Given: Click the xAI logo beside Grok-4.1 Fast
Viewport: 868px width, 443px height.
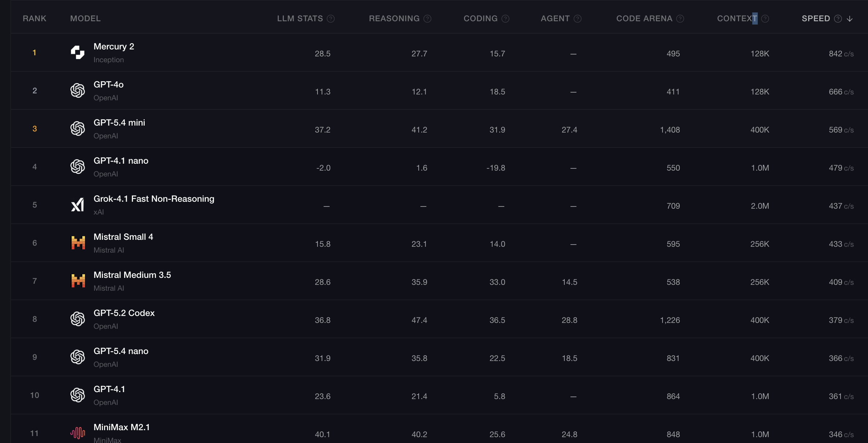Looking at the screenshot, I should pos(78,205).
